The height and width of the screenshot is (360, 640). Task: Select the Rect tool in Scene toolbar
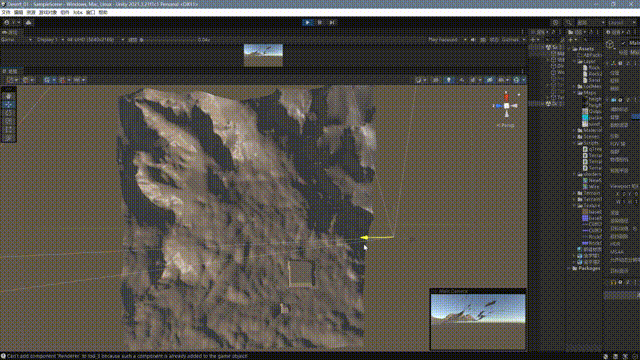8,130
